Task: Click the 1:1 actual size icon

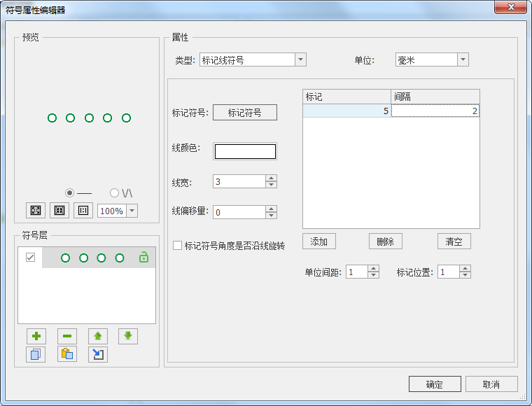Action: (x=83, y=211)
